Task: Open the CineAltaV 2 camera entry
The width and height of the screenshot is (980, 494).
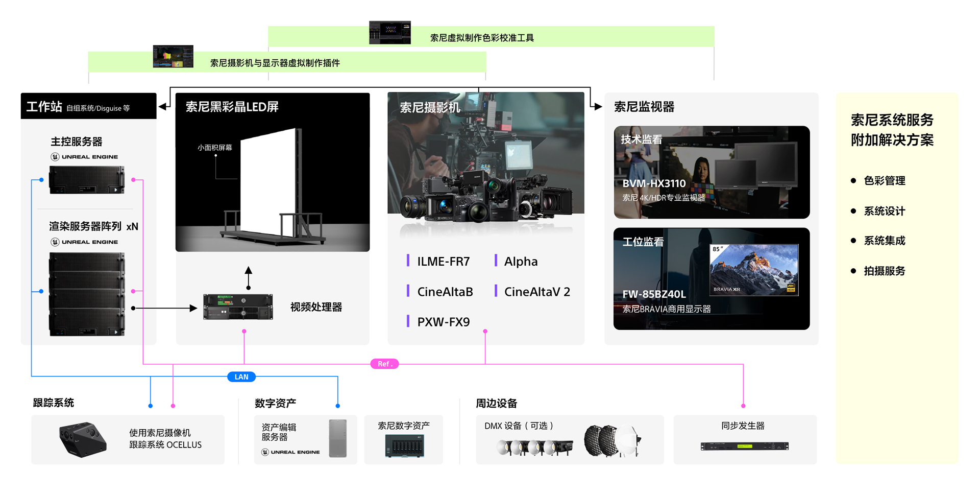Action: tap(536, 292)
